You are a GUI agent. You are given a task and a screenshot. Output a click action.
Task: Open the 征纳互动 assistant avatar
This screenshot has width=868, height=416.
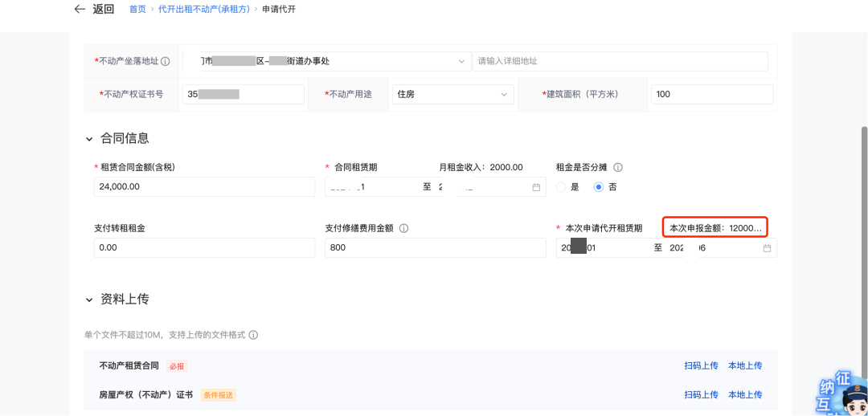point(842,394)
